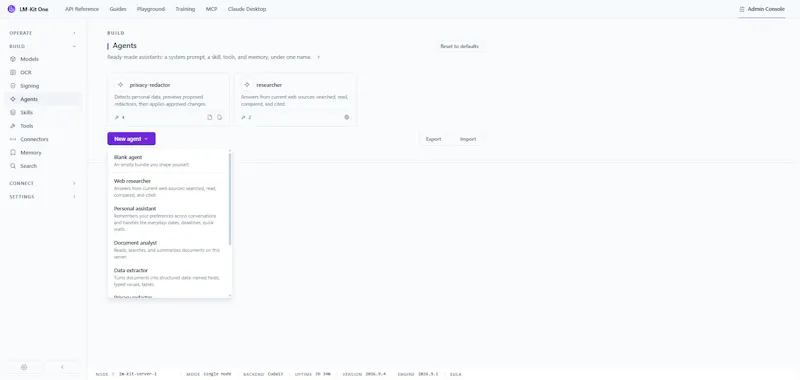
Task: Click the privacy-redactor tools count icon
Action: (x=116, y=117)
